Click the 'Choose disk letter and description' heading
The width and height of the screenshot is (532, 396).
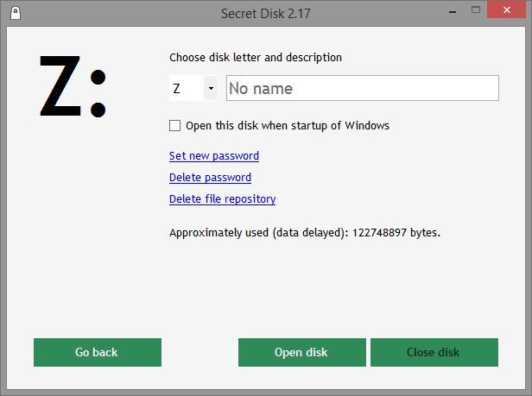coord(256,57)
